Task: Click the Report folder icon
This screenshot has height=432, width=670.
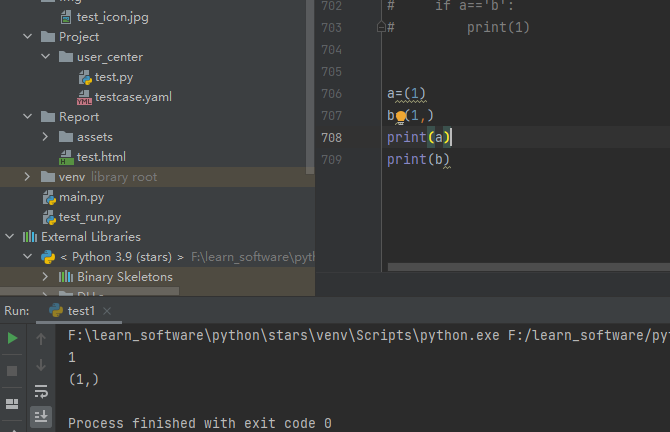Action: 48,117
